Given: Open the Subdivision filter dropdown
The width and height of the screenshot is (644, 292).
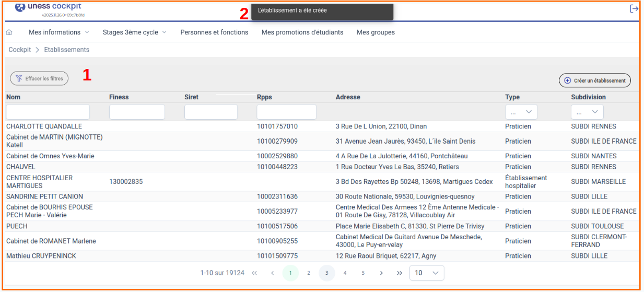Looking at the screenshot, I should [587, 112].
